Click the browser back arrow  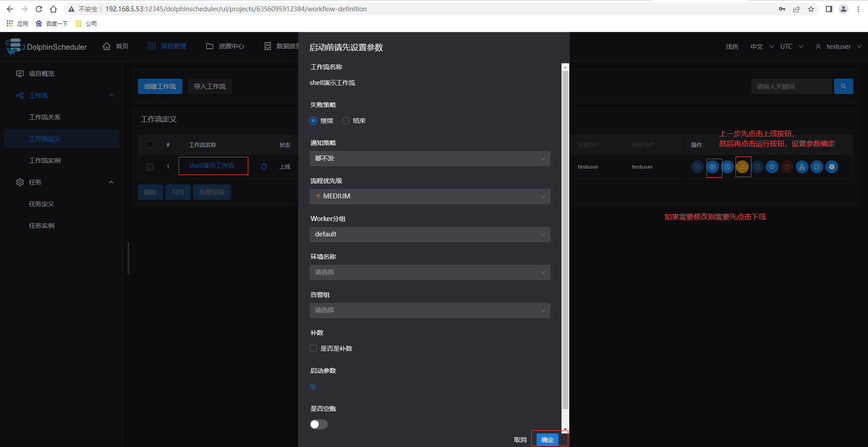pos(10,9)
